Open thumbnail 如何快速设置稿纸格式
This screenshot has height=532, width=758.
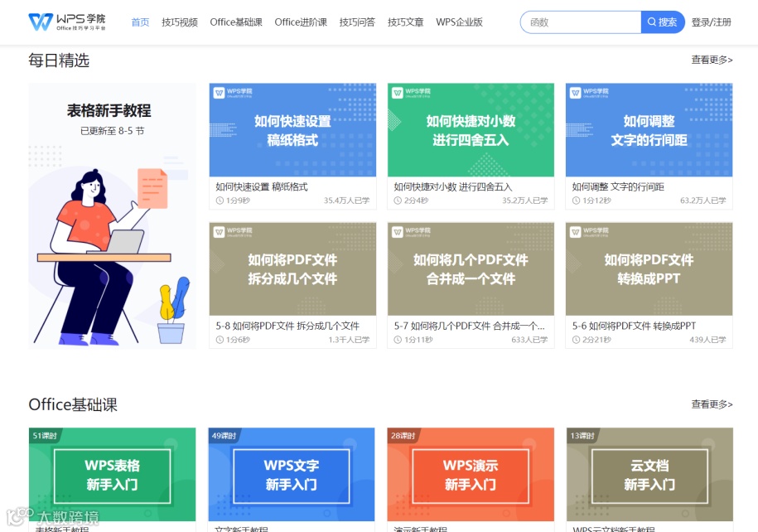click(292, 130)
